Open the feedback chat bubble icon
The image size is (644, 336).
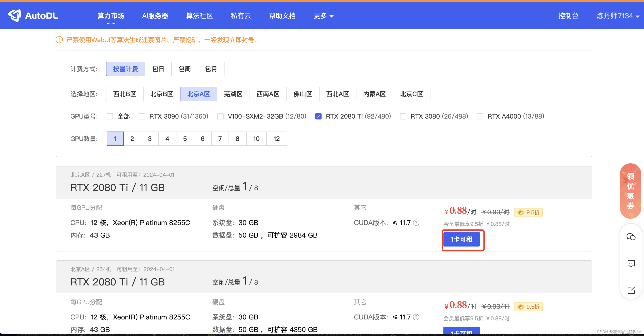point(631,263)
